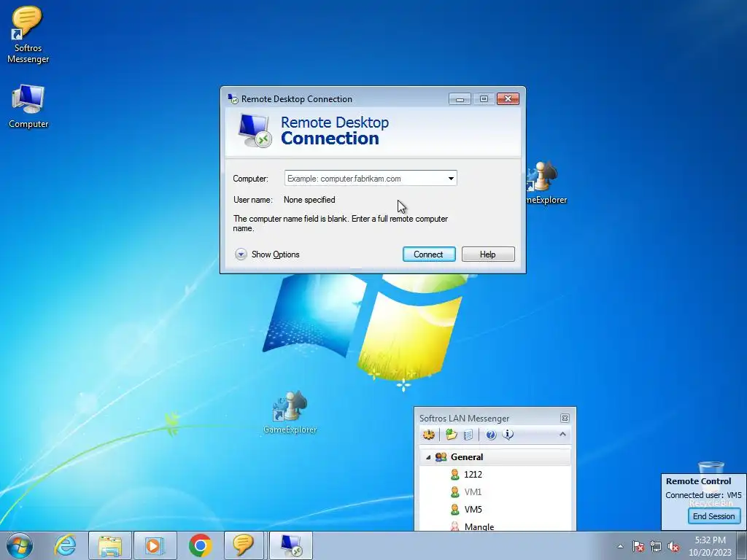Select the GameExplorer shortcut below the Windows logo

(290, 413)
